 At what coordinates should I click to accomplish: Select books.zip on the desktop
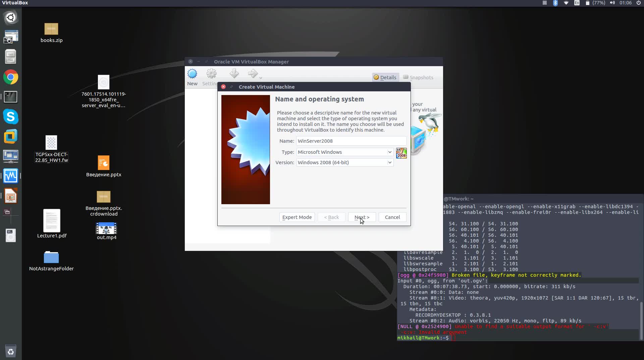tap(51, 33)
